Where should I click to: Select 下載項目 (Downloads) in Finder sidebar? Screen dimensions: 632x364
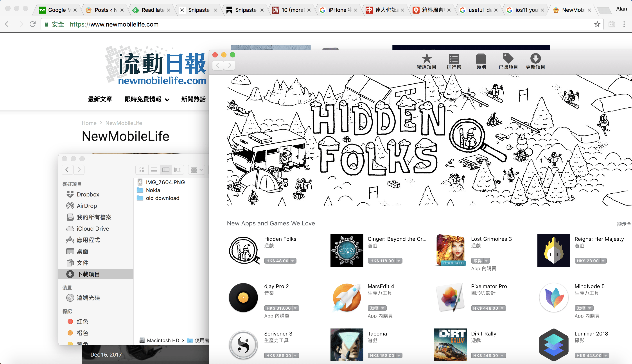(96, 274)
